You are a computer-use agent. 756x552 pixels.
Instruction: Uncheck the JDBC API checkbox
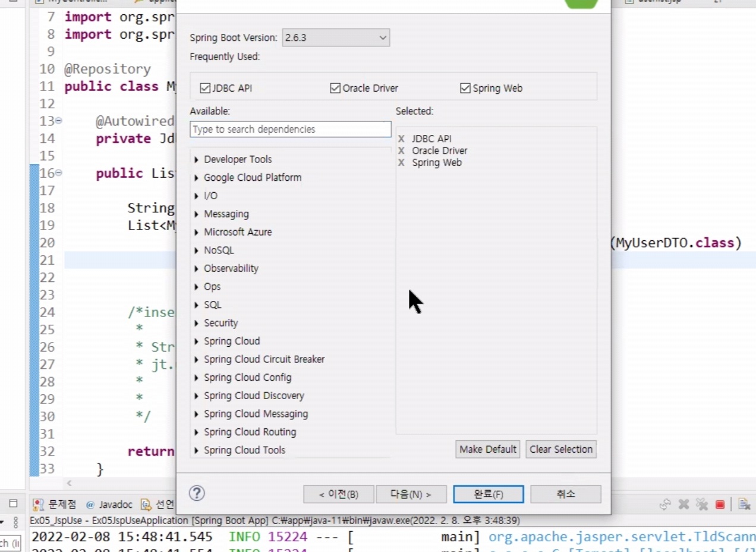[206, 88]
